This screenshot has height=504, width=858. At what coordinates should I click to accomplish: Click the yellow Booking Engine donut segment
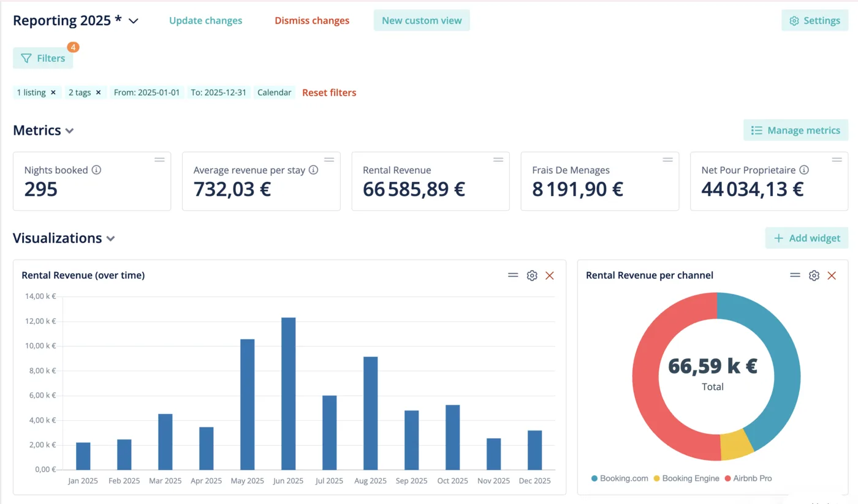click(738, 445)
